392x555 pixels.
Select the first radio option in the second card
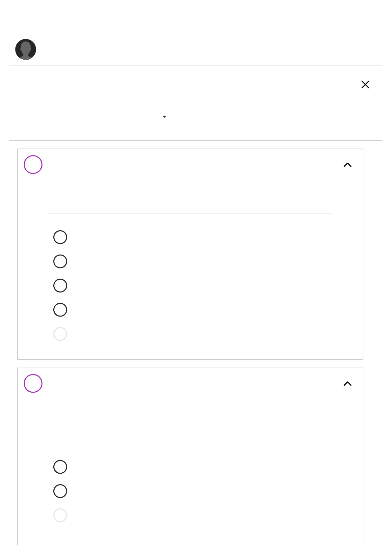[60, 467]
